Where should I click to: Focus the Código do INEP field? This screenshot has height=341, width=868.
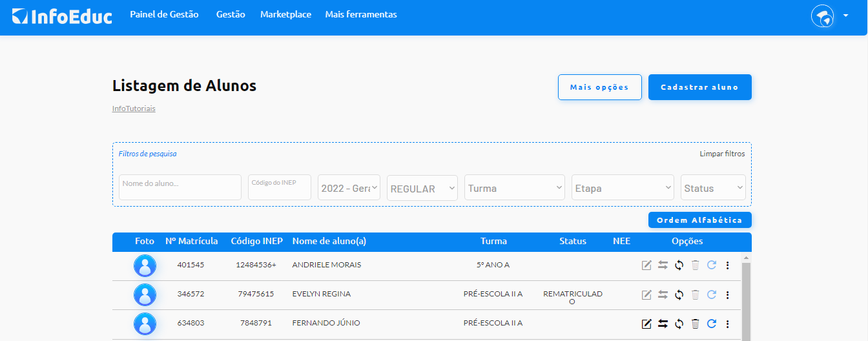pyautogui.click(x=280, y=187)
